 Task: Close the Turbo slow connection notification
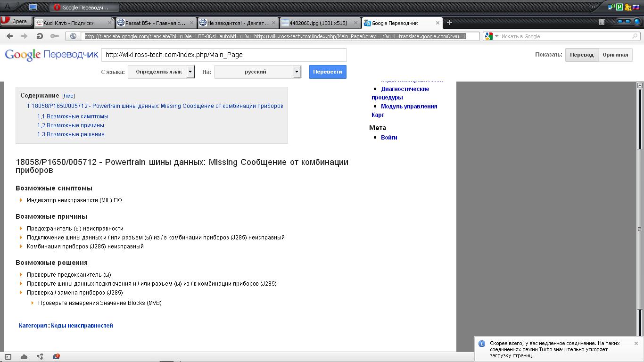click(x=636, y=343)
